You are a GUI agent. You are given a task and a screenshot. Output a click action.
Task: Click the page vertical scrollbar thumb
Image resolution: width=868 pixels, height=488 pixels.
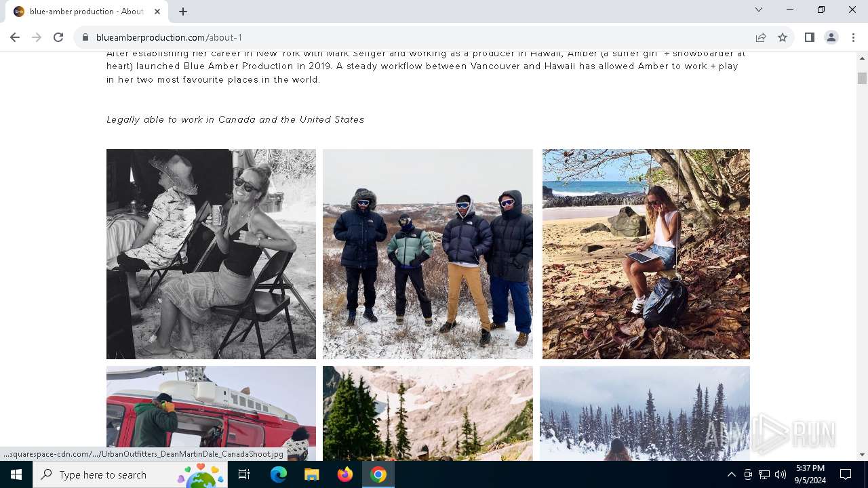(x=862, y=78)
